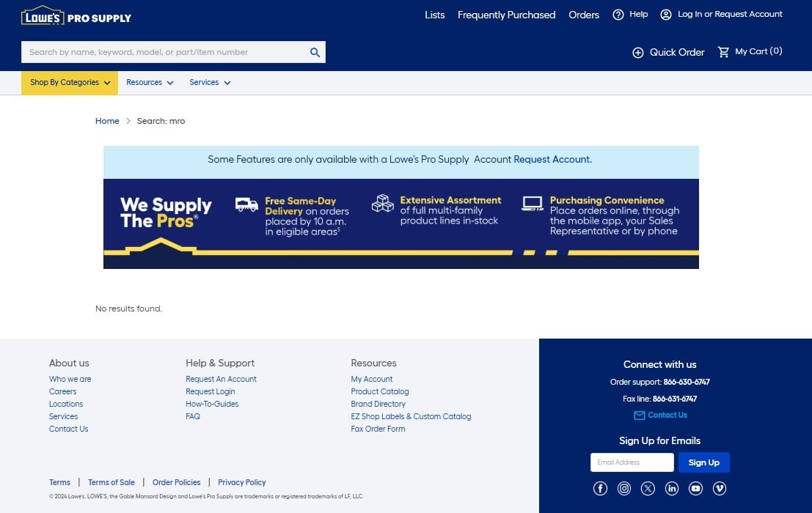Click the Sign Up button
The image size is (812, 513).
click(x=703, y=462)
